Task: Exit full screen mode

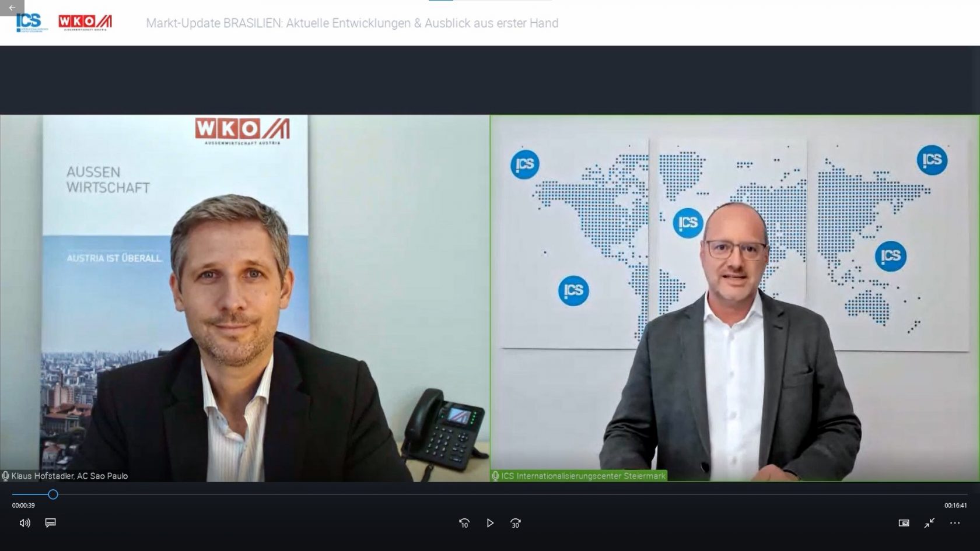Action: coord(929,523)
